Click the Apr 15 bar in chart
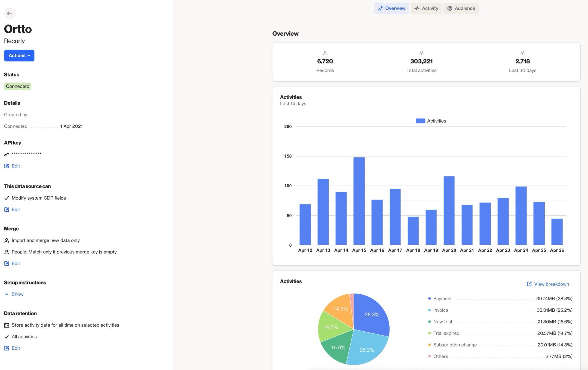This screenshot has height=370, width=588. pos(359,201)
